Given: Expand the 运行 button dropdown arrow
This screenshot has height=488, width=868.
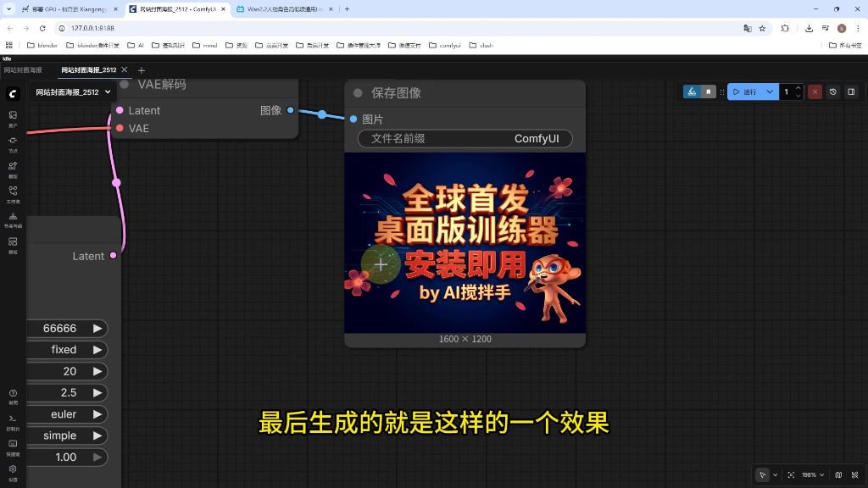Looking at the screenshot, I should (770, 91).
